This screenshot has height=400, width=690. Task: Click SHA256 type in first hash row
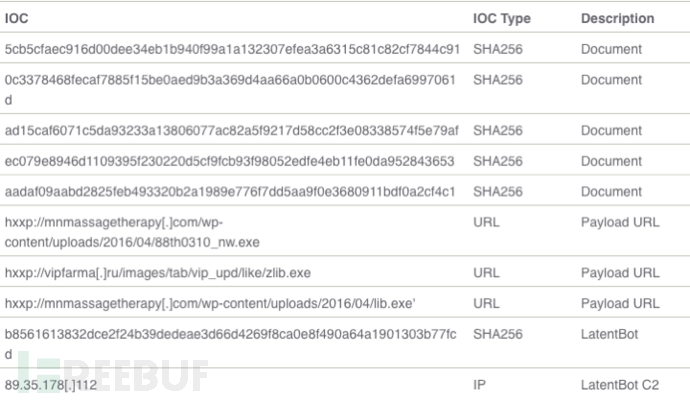(x=498, y=49)
